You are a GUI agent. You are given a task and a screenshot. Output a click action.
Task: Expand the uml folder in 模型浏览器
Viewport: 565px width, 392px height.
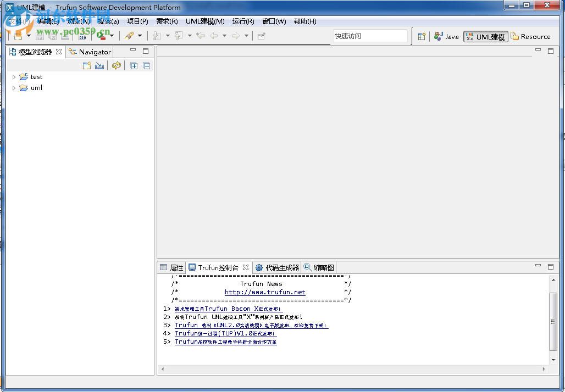point(14,88)
